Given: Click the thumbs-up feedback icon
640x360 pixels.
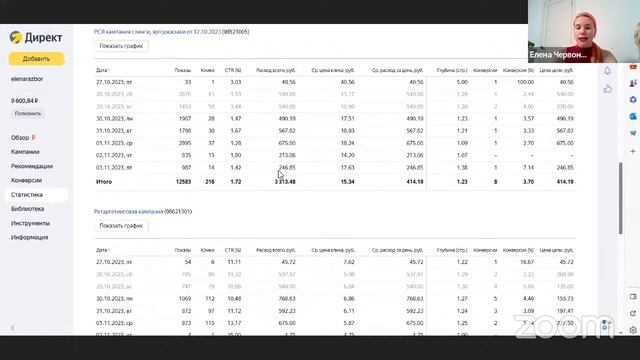Looking at the screenshot, I should click(x=607, y=88).
